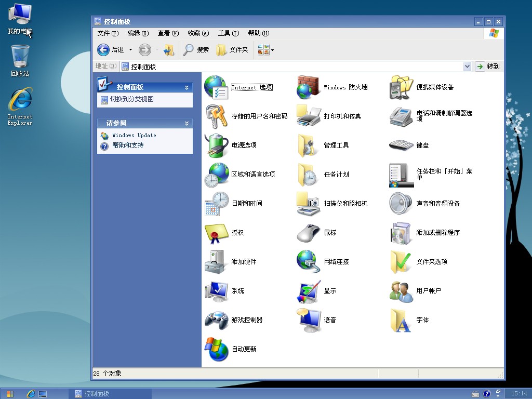Open the 电源选项 power options icon
532x399 pixels.
click(216, 145)
